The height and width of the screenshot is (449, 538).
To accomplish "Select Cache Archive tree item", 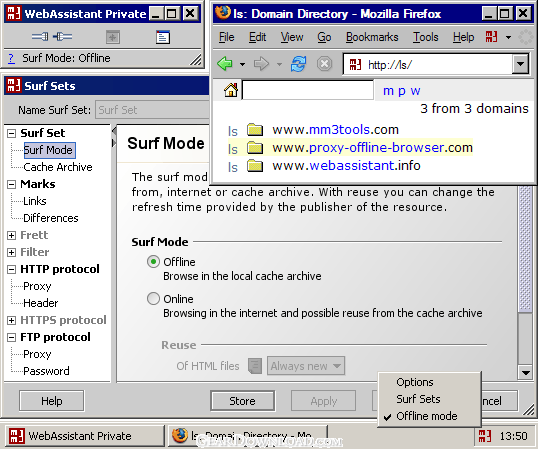I will 58,167.
